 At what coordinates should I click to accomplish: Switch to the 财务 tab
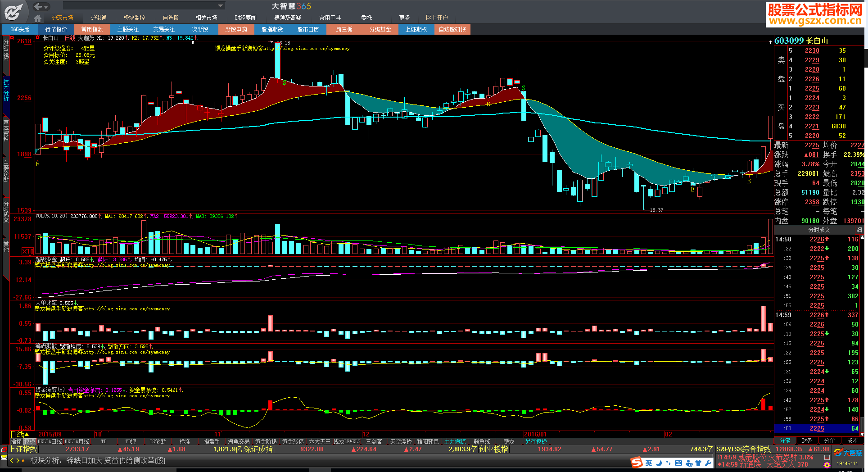tap(807, 440)
